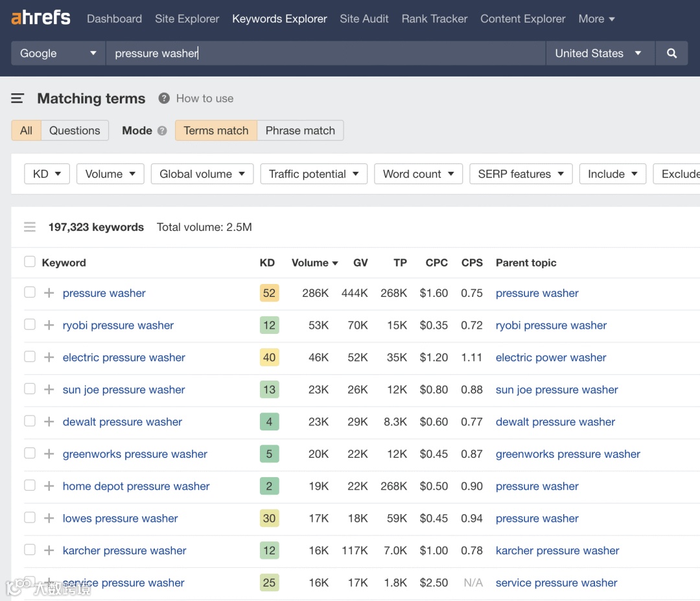Open the karcher pressure washer keyword link
The height and width of the screenshot is (601, 700).
tap(124, 550)
